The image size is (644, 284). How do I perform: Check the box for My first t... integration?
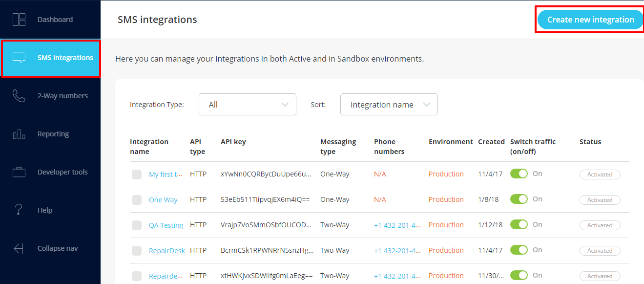click(137, 175)
